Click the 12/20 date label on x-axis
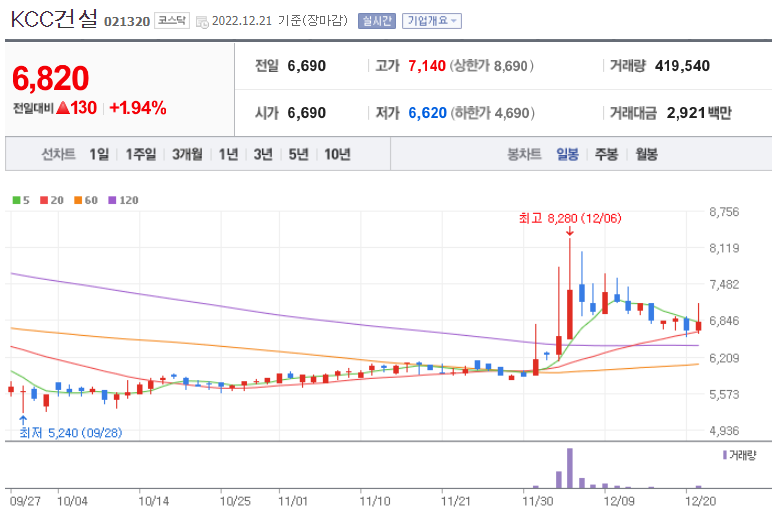The image size is (772, 514). click(701, 501)
